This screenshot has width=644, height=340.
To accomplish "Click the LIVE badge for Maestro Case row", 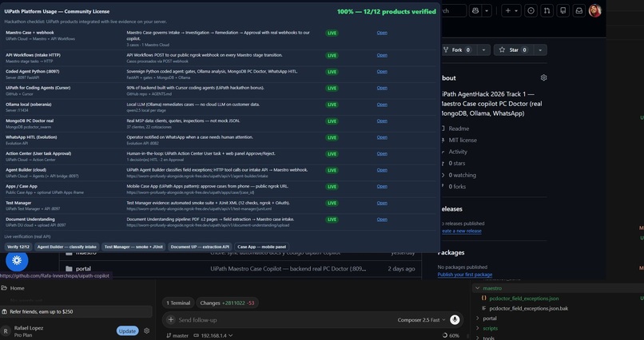I will click(x=332, y=33).
